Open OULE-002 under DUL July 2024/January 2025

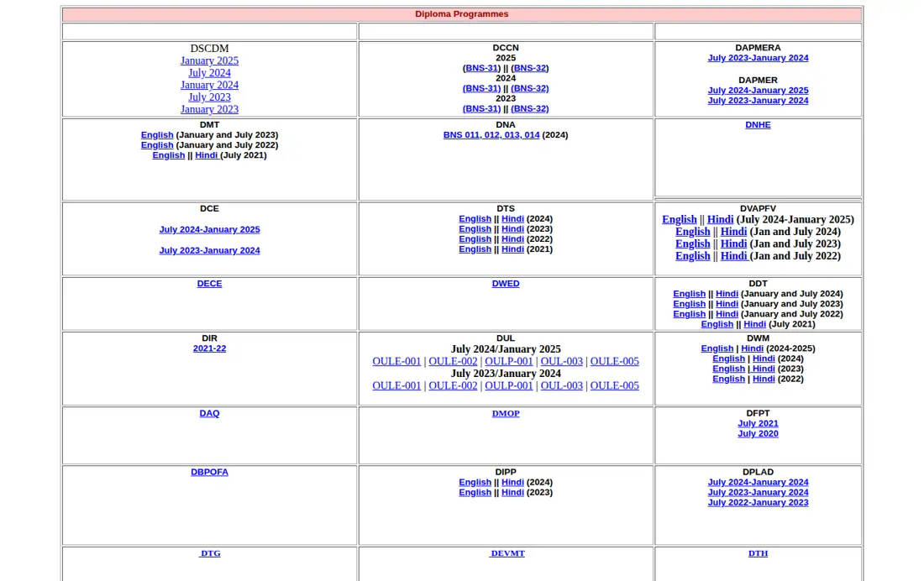click(453, 361)
